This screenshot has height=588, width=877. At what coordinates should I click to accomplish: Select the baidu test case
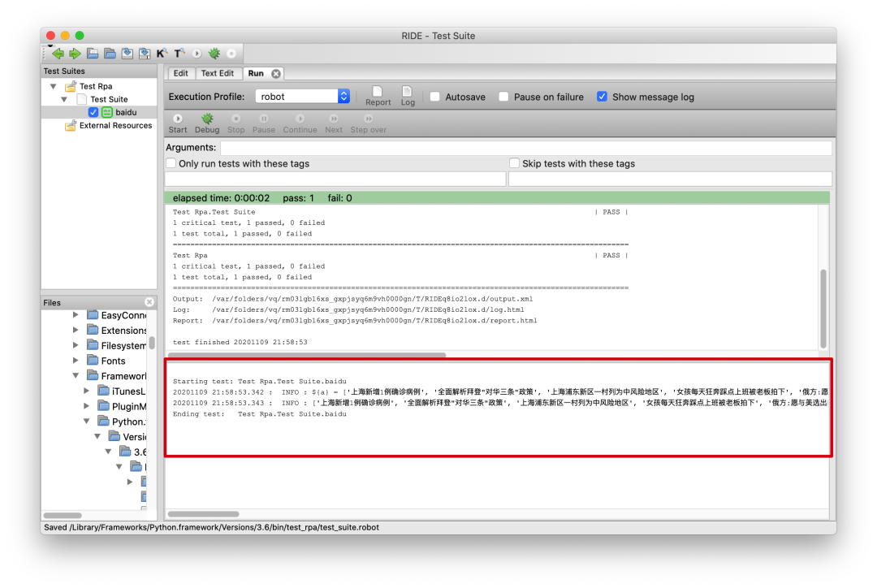126,112
